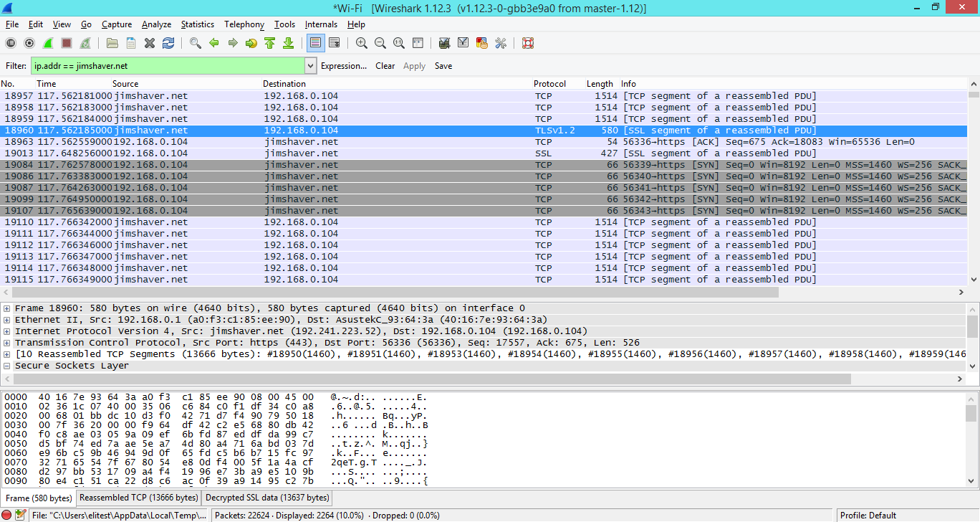Open the filter history dropdown

click(x=309, y=65)
